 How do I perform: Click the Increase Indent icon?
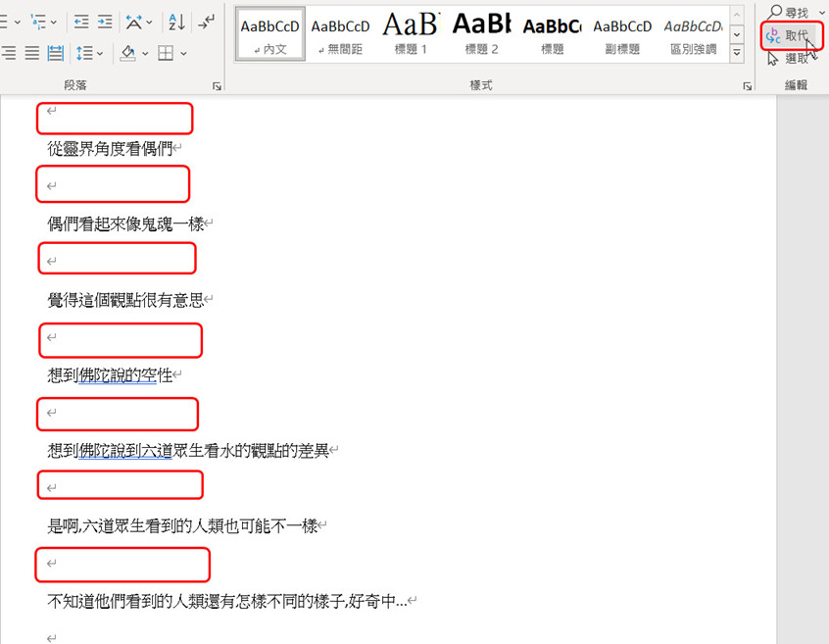[x=105, y=22]
